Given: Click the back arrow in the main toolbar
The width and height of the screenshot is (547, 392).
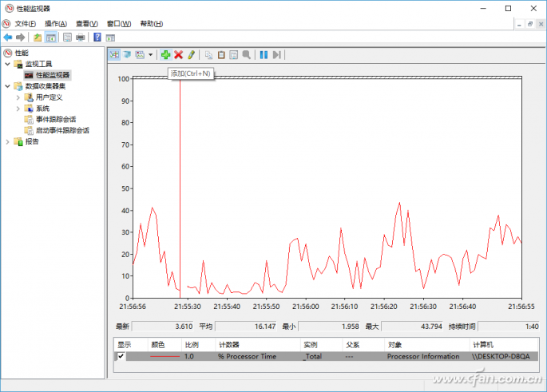Looking at the screenshot, I should (x=8, y=37).
